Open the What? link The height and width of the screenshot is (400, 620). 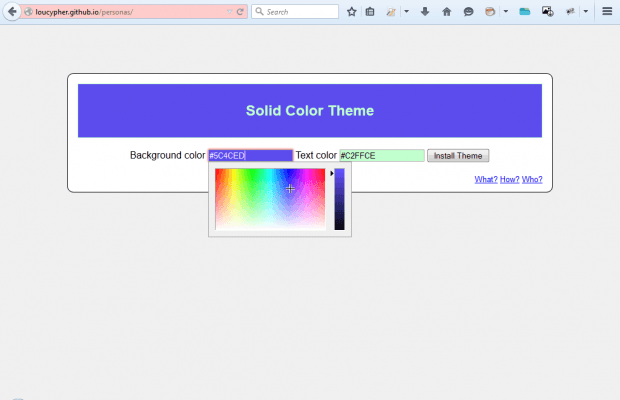pos(486,179)
